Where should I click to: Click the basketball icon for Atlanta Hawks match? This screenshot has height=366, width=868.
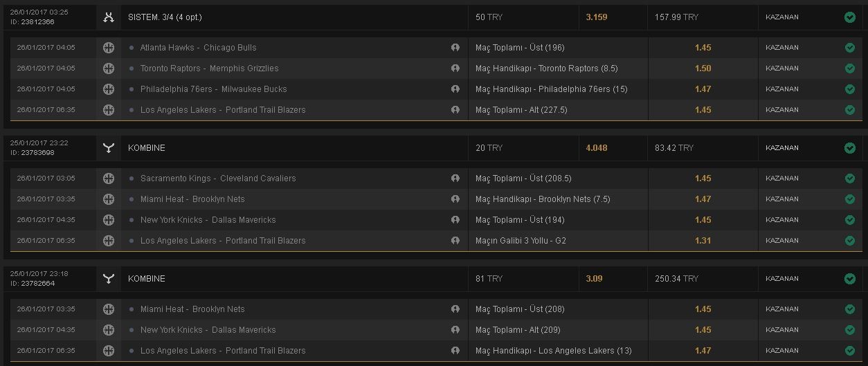click(x=109, y=48)
